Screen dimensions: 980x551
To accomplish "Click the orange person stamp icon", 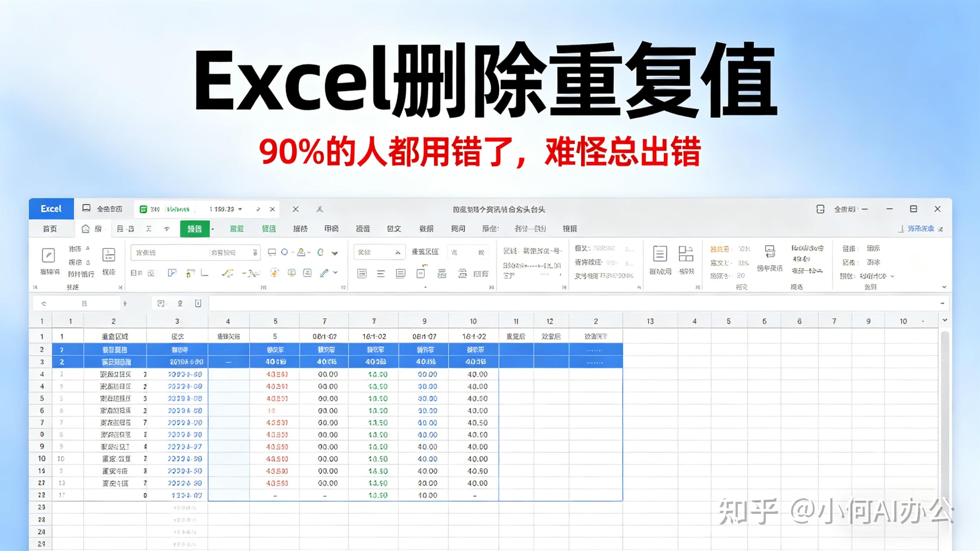I will pos(301,252).
